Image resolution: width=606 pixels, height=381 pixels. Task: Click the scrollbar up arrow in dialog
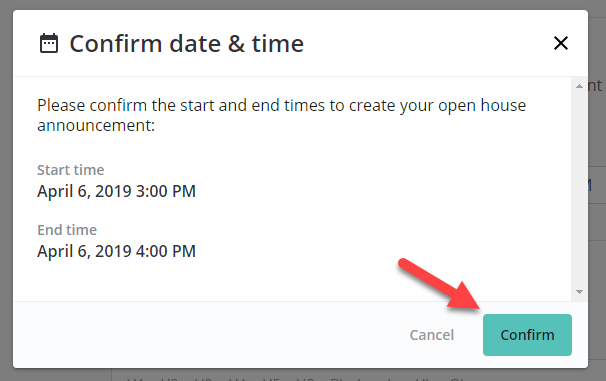(x=579, y=86)
